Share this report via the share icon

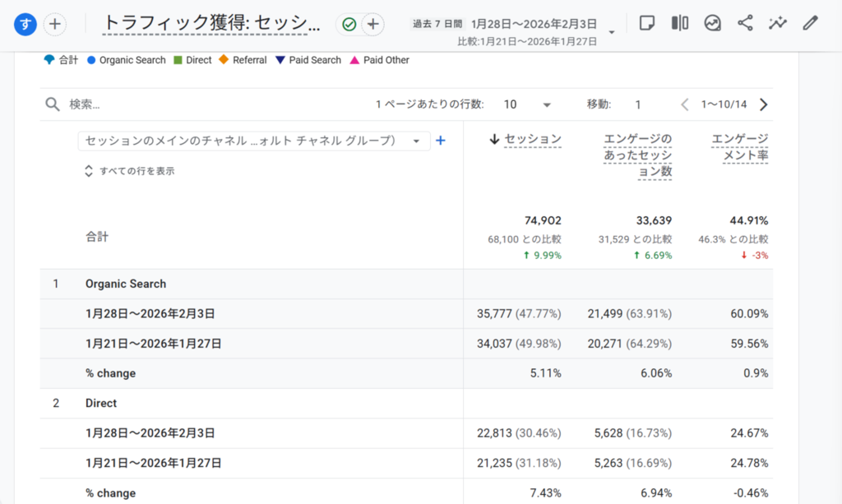point(745,23)
